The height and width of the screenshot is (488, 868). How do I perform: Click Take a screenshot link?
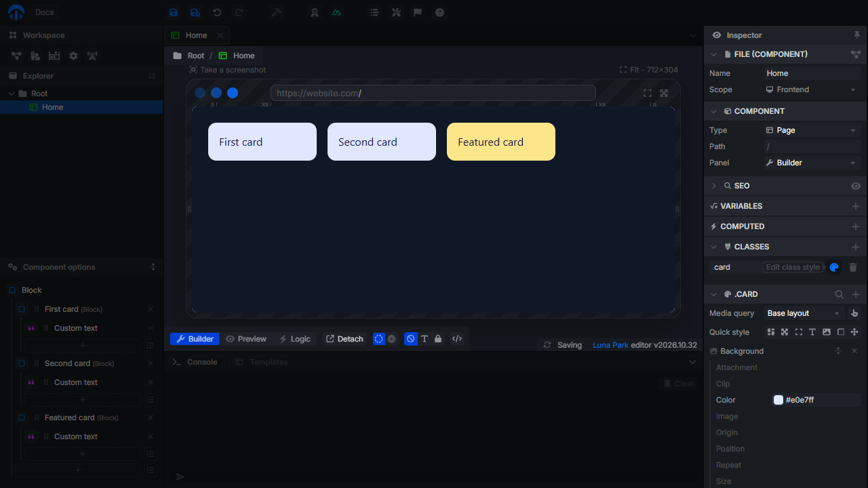227,70
